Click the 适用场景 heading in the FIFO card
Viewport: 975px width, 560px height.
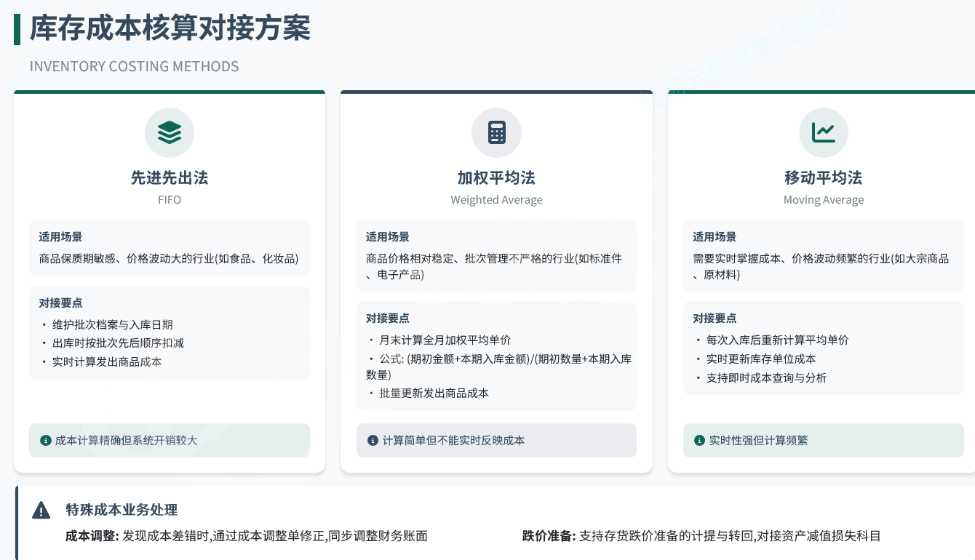click(x=60, y=237)
